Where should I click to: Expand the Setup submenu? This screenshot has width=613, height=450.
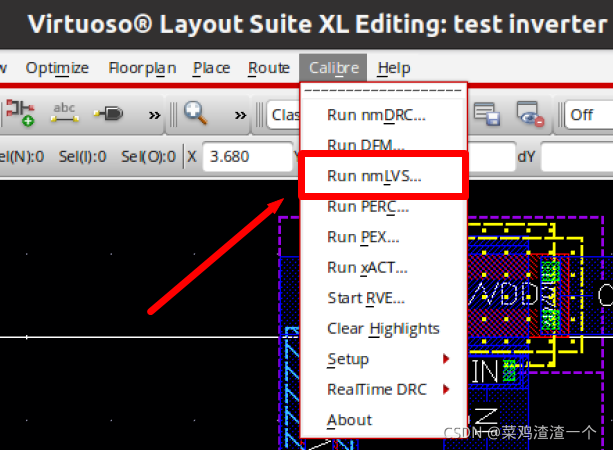click(x=383, y=359)
